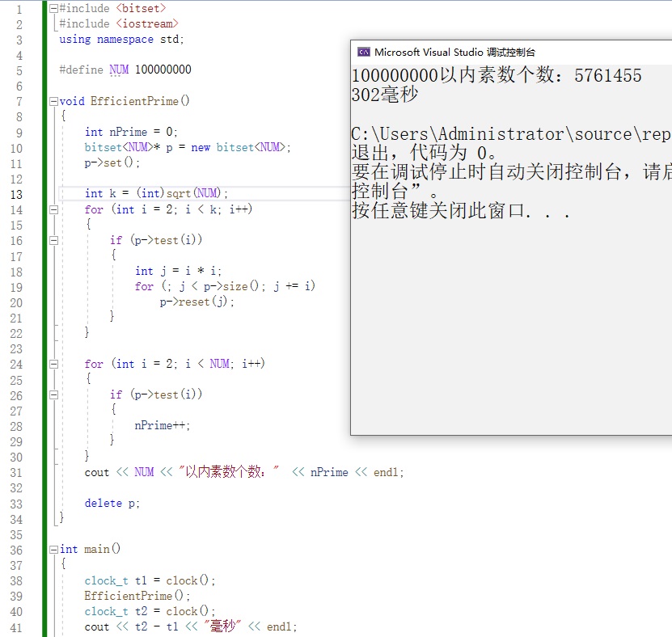This screenshot has height=637, width=672.
Task: Click the 'p->set();' statement
Action: tap(112, 162)
